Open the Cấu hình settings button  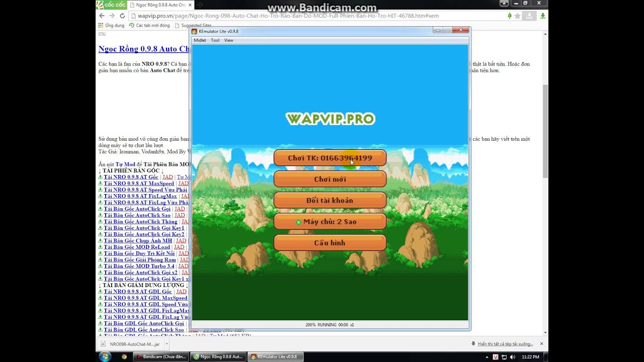(330, 243)
